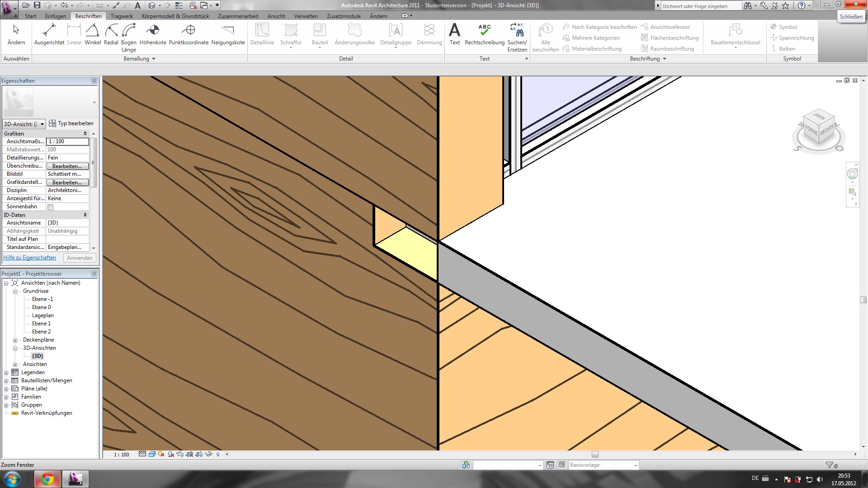Viewport: 868px width, 488px height.
Task: Expand the Beschriftung panel dropdown
Action: pyautogui.click(x=665, y=59)
